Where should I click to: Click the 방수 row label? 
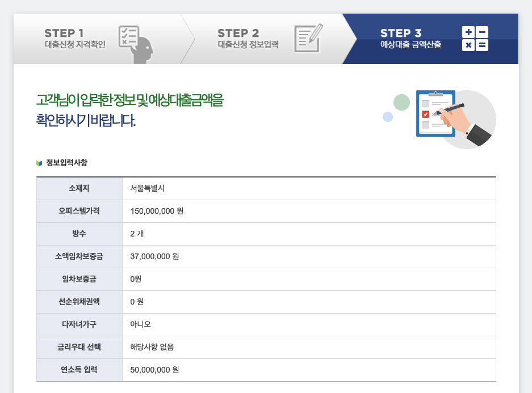79,234
